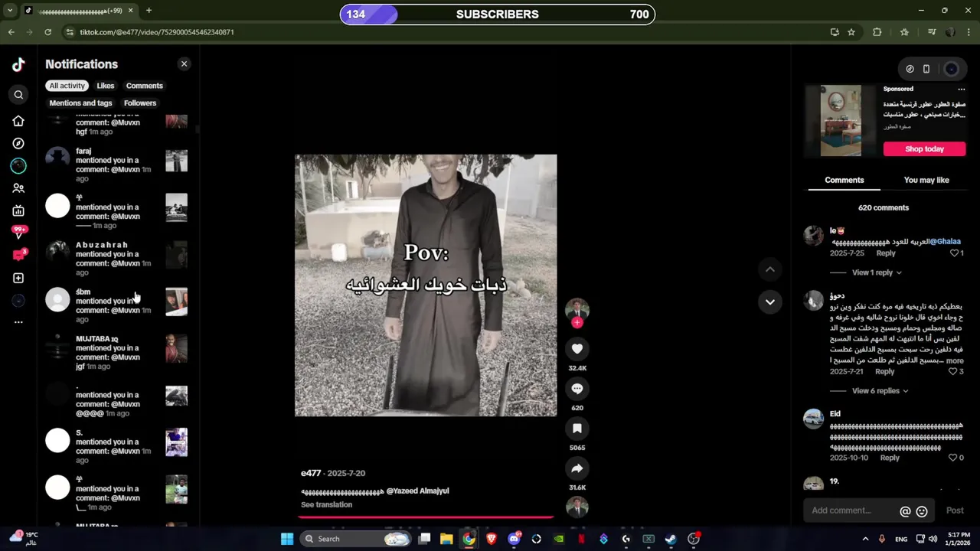Image resolution: width=980 pixels, height=551 pixels.
Task: Open Discord from the taskbar
Action: (514, 539)
